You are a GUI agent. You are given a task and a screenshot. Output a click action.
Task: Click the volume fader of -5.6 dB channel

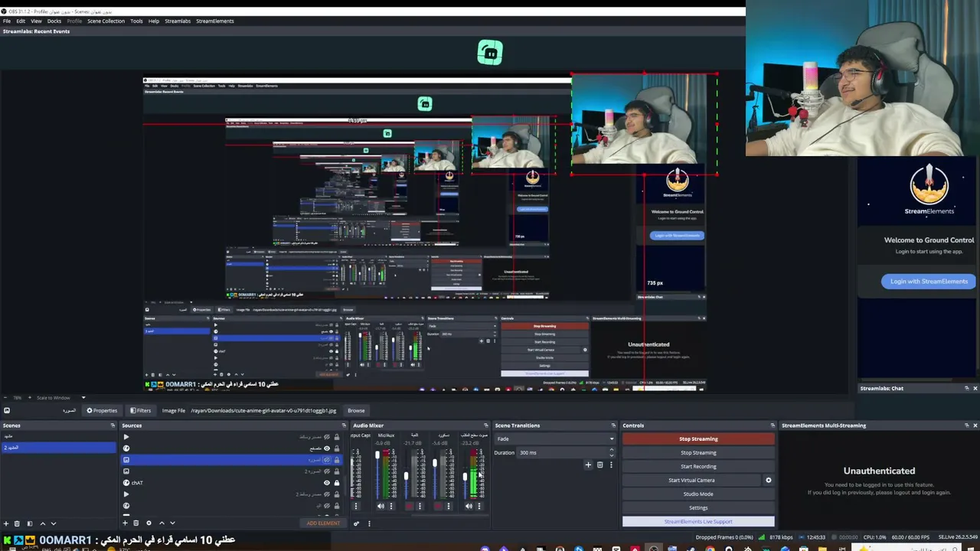(x=435, y=464)
